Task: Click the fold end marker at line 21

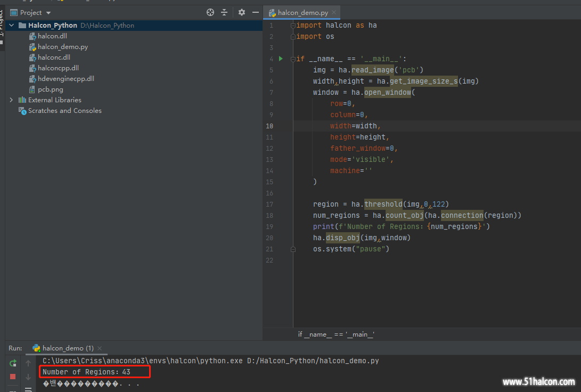Action: tap(293, 249)
